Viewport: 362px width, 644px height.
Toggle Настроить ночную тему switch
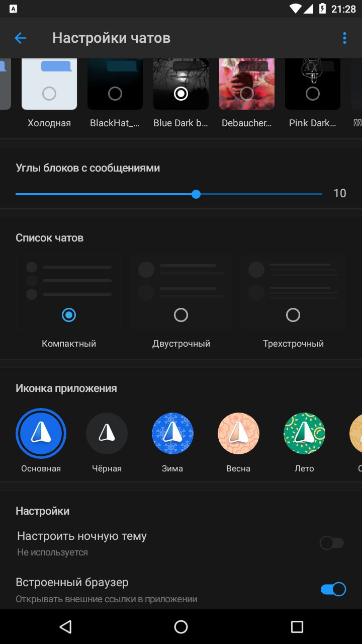(332, 543)
